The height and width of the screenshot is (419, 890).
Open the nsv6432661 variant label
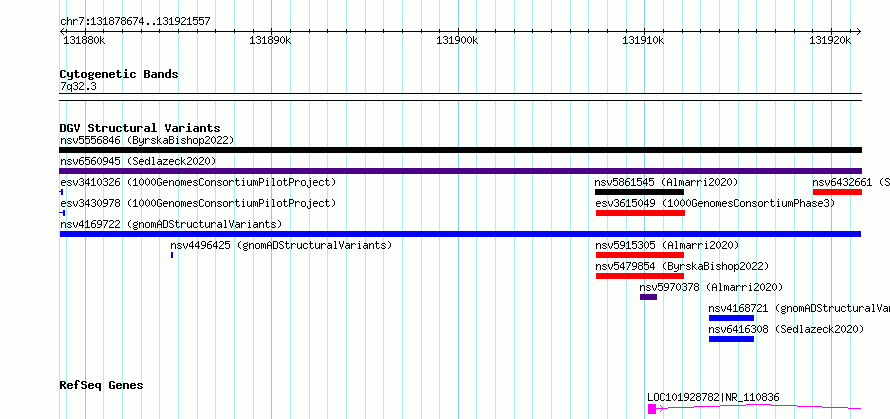(851, 182)
